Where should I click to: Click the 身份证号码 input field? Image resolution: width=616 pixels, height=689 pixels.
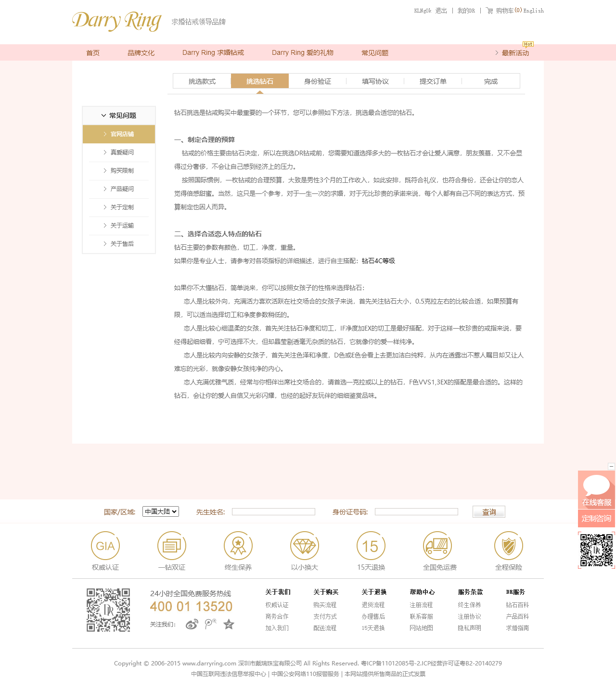click(x=416, y=512)
